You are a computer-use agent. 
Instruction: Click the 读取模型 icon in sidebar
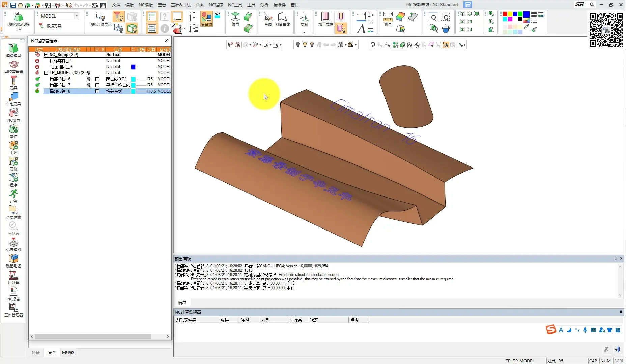13,50
